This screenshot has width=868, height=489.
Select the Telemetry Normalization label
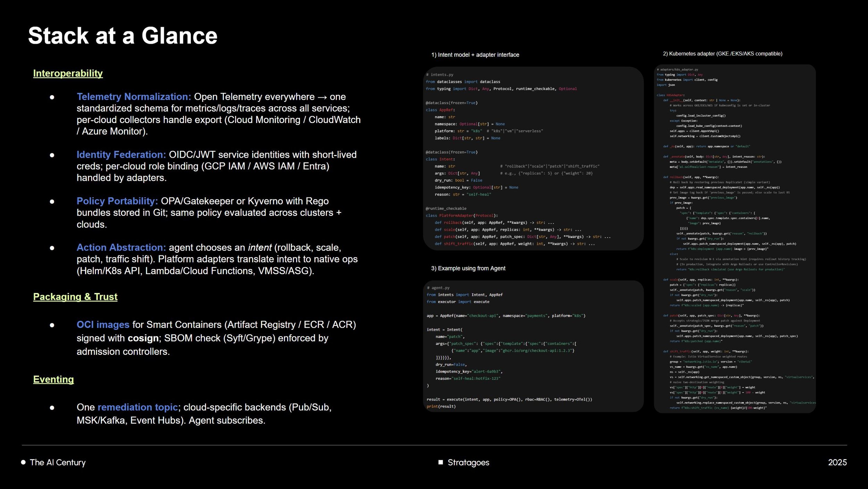coord(134,97)
